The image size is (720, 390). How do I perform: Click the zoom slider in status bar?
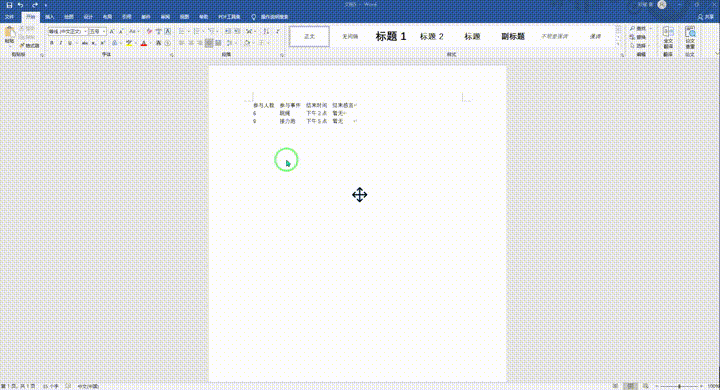(x=680, y=386)
